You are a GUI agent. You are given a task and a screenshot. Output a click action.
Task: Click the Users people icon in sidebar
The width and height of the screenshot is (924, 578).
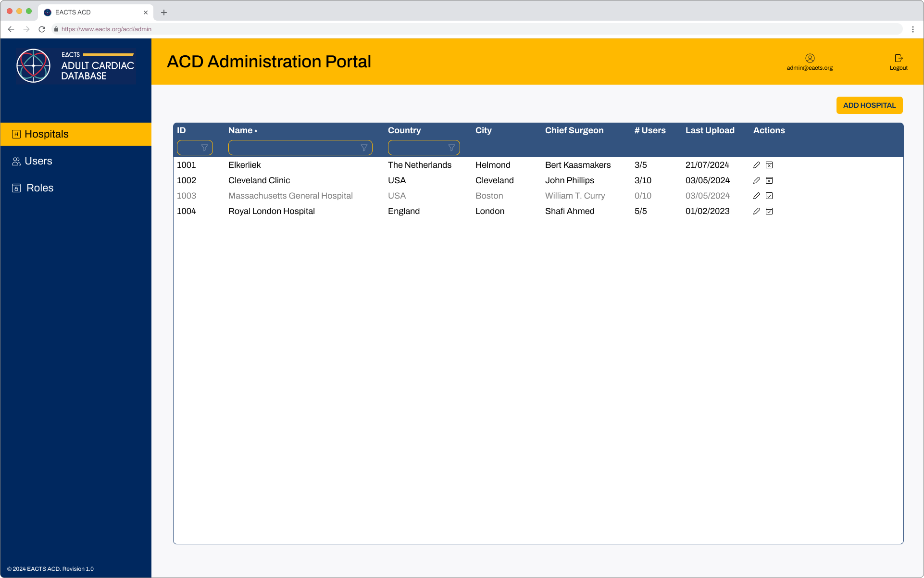pyautogui.click(x=17, y=161)
